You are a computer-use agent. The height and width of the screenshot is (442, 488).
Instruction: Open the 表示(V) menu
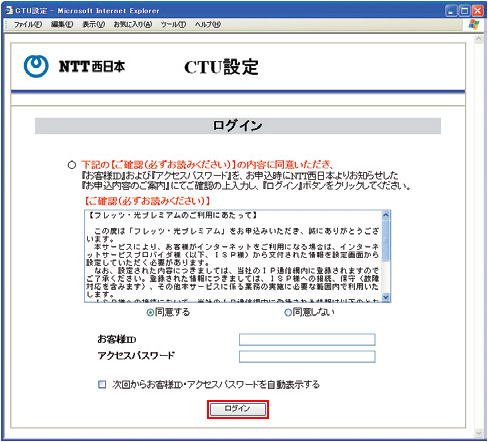(94, 24)
